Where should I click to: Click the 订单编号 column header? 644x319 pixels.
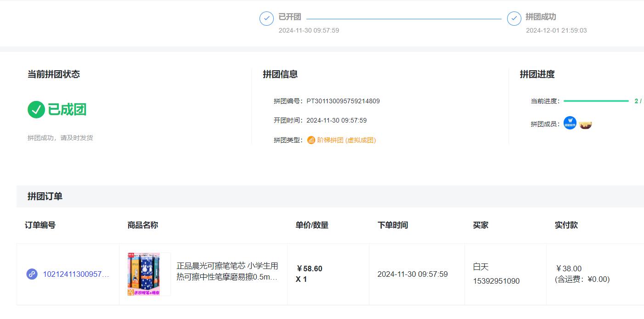pyautogui.click(x=40, y=225)
